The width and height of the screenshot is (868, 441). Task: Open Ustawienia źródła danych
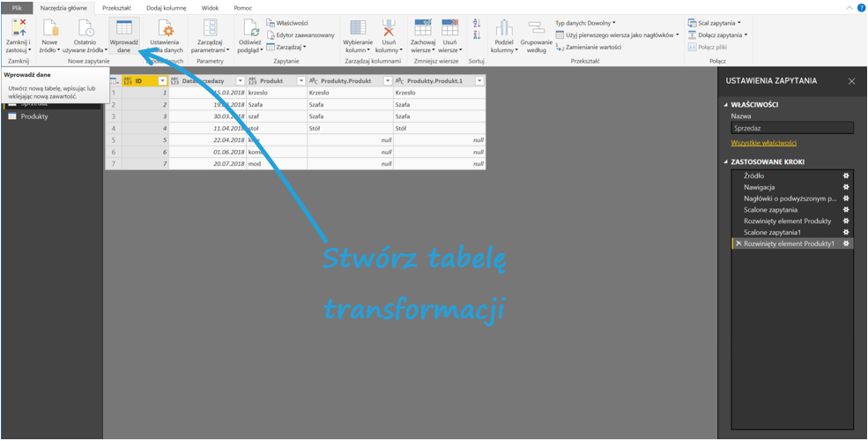point(165,28)
